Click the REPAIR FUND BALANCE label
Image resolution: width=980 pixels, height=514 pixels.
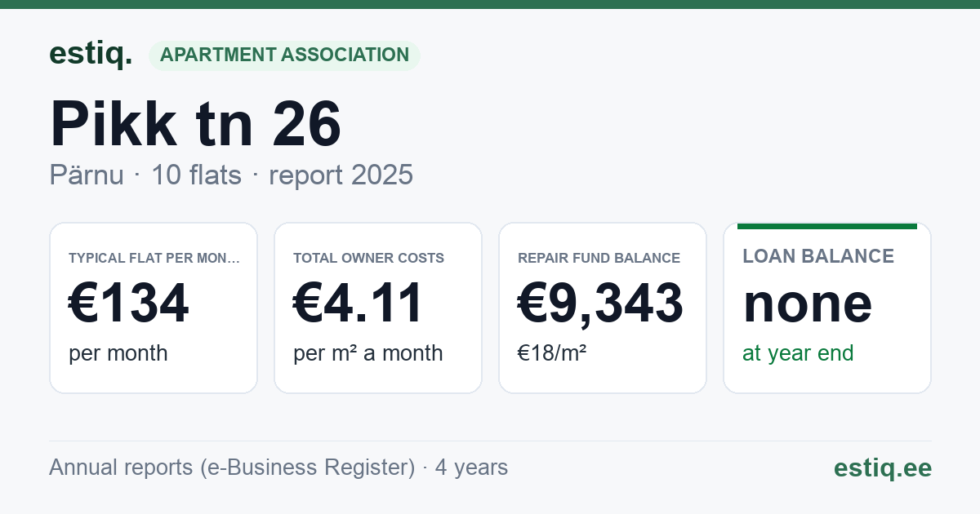(x=599, y=258)
